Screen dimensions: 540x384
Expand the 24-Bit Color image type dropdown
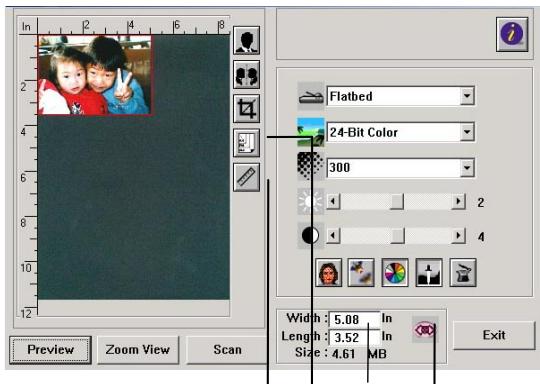coord(467,132)
